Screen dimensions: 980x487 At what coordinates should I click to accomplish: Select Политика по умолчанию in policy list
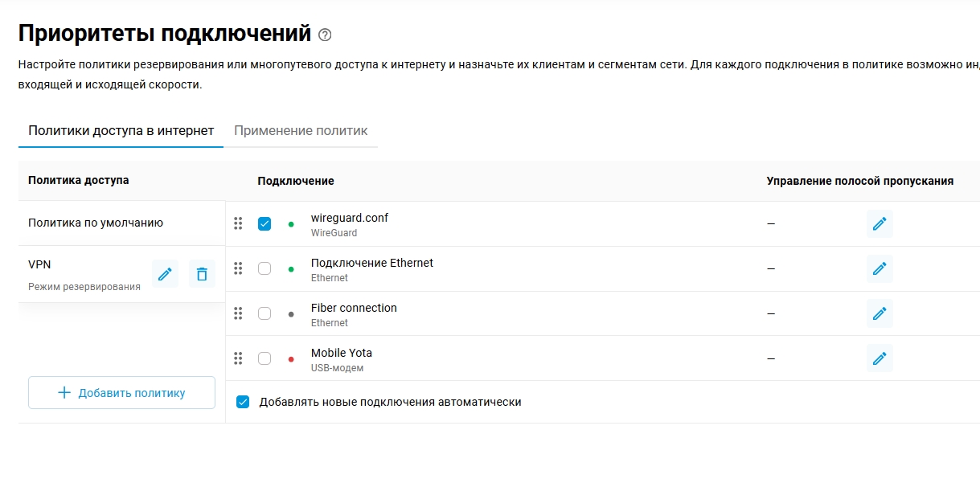click(96, 223)
